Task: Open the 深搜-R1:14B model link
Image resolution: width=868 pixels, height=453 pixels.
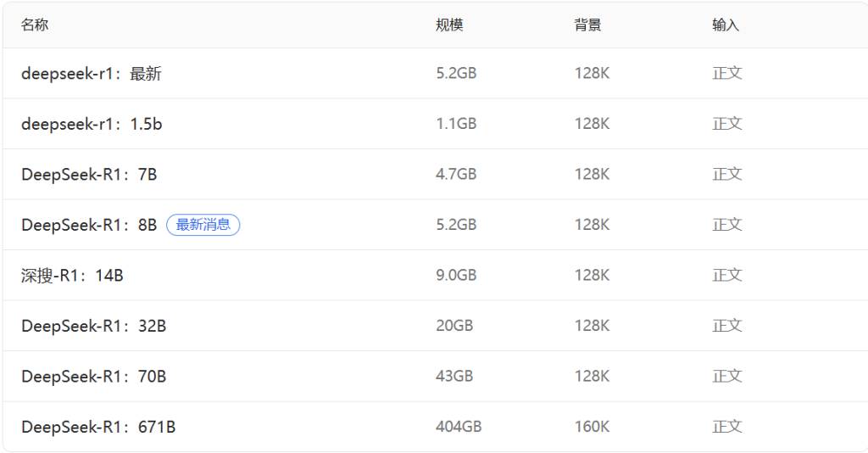Action: (x=72, y=276)
